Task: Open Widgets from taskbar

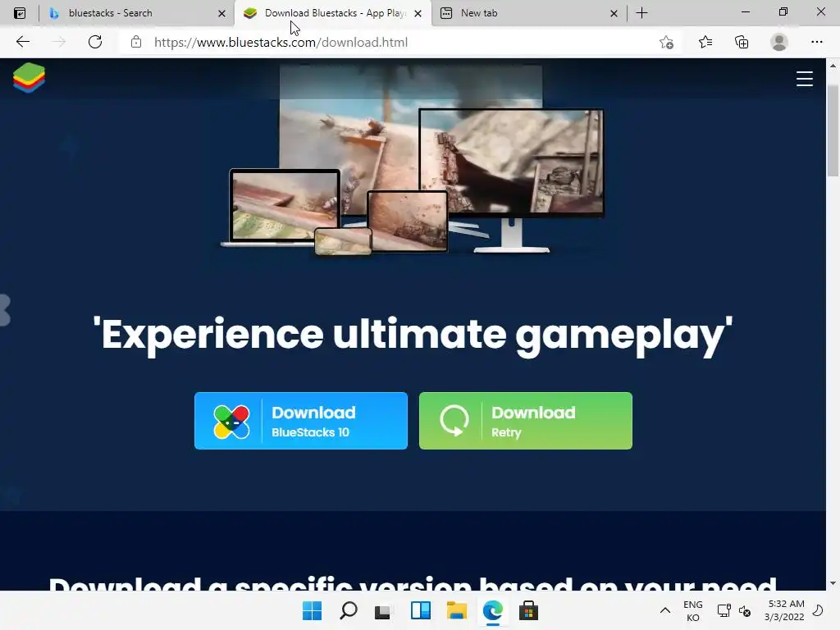Action: [421, 610]
